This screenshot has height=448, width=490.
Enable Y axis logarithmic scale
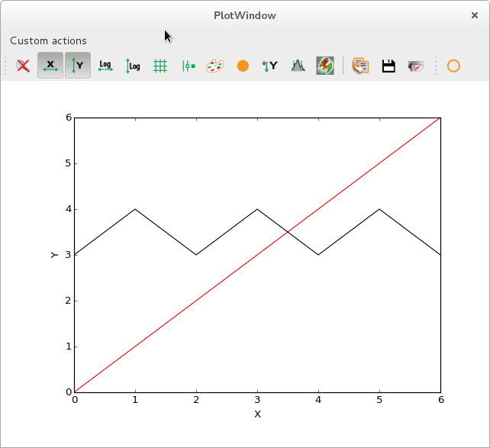pyautogui.click(x=133, y=66)
